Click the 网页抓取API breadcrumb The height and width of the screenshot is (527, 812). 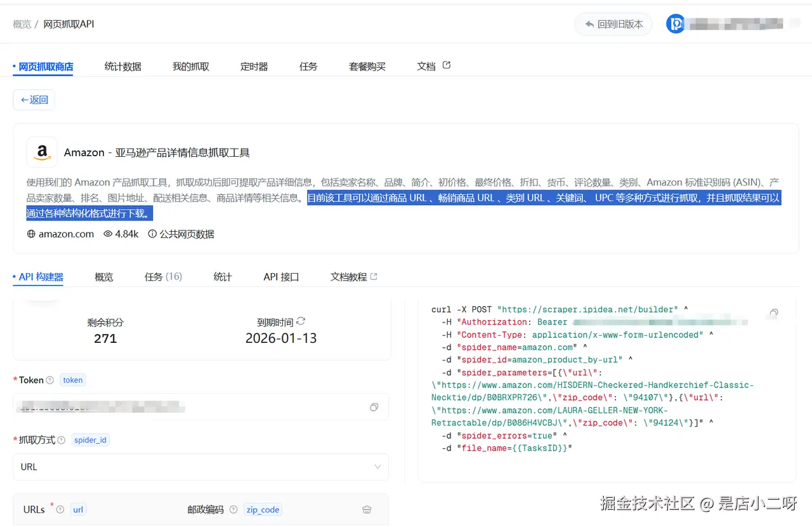point(69,24)
